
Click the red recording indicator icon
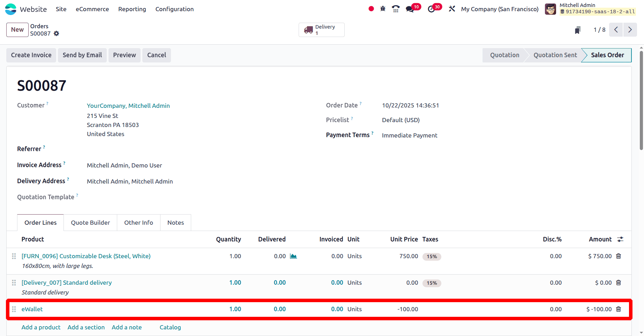[x=371, y=9]
